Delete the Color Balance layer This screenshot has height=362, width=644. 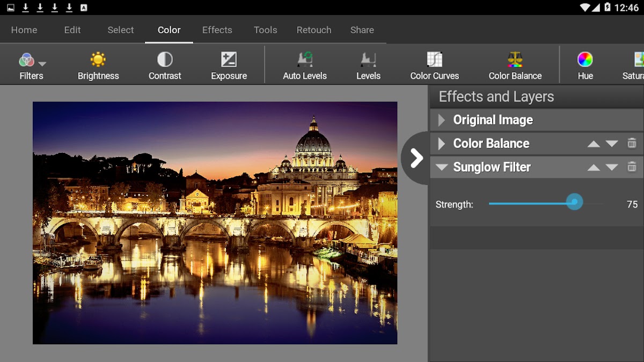pos(632,143)
